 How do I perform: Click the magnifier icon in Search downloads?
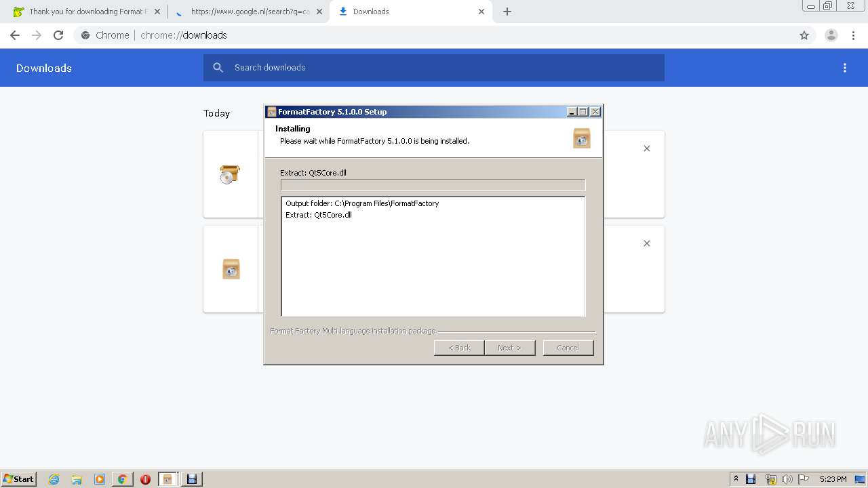218,68
